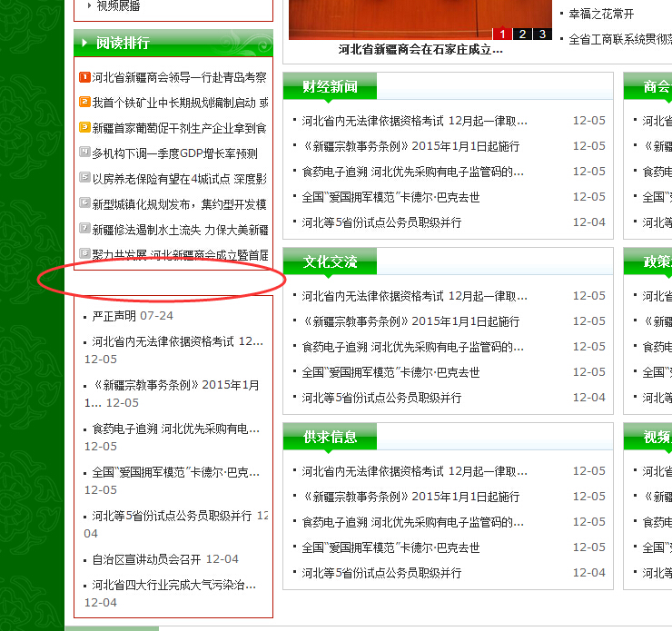Open 幸福之花常开 headline link
This screenshot has height=631, width=672.
[x=601, y=15]
